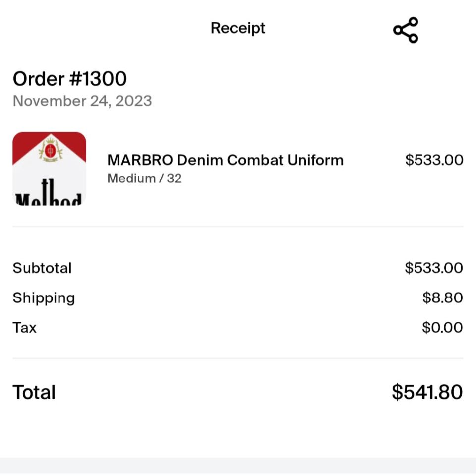Click the share icon

pos(405,30)
